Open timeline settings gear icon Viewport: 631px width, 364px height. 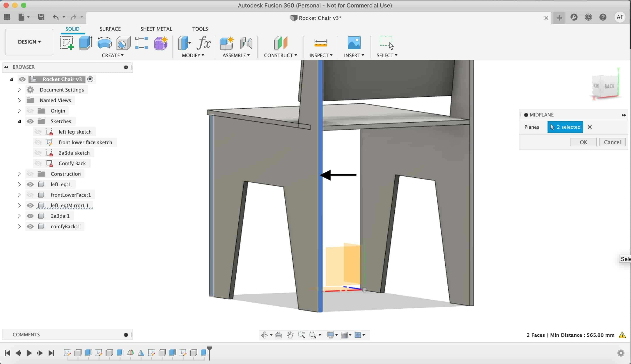click(x=621, y=353)
